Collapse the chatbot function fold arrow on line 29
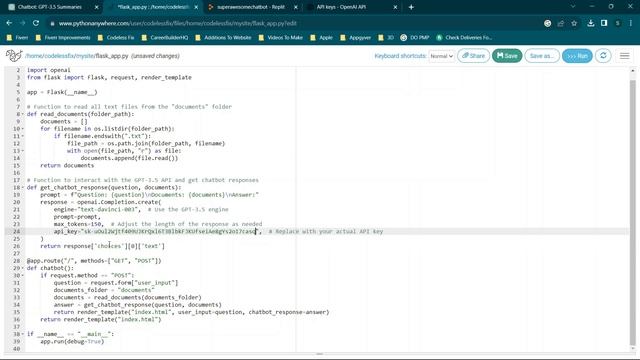 (x=23, y=268)
